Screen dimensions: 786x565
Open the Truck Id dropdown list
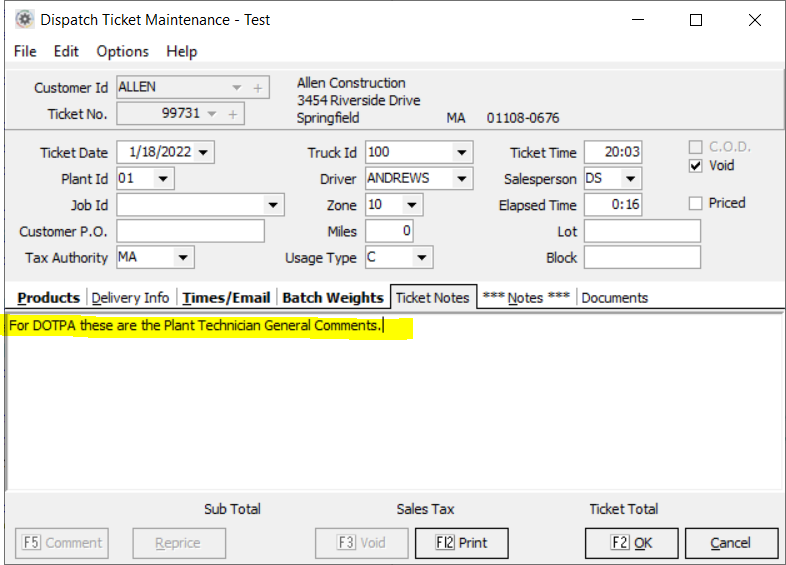[461, 153]
